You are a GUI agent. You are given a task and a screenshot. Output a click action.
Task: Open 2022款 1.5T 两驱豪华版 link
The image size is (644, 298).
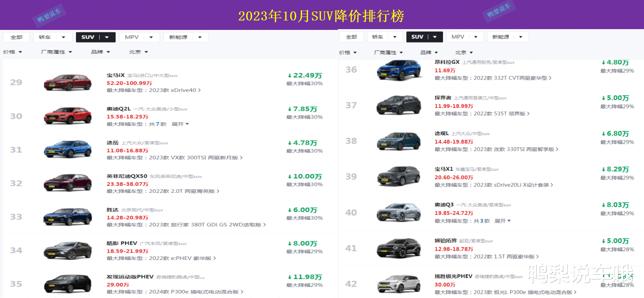[506, 257]
